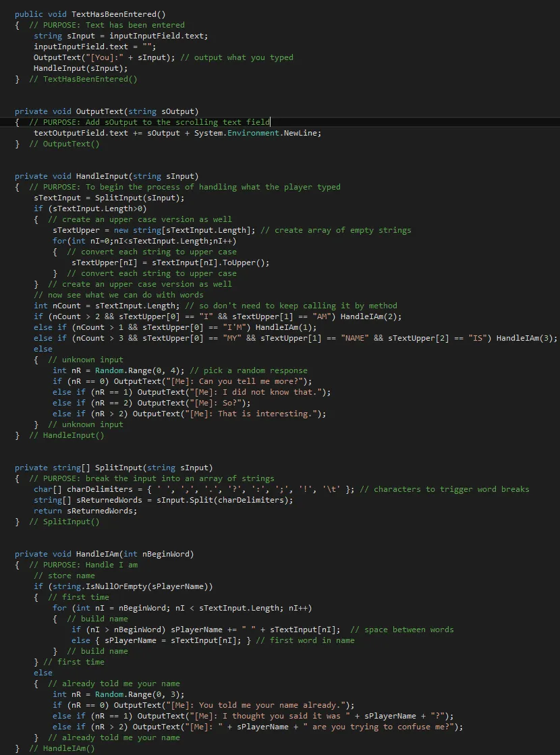
Task: Click the 'if (string.IsNullOrEmpty(sPlayerName))' line
Action: pos(123,586)
